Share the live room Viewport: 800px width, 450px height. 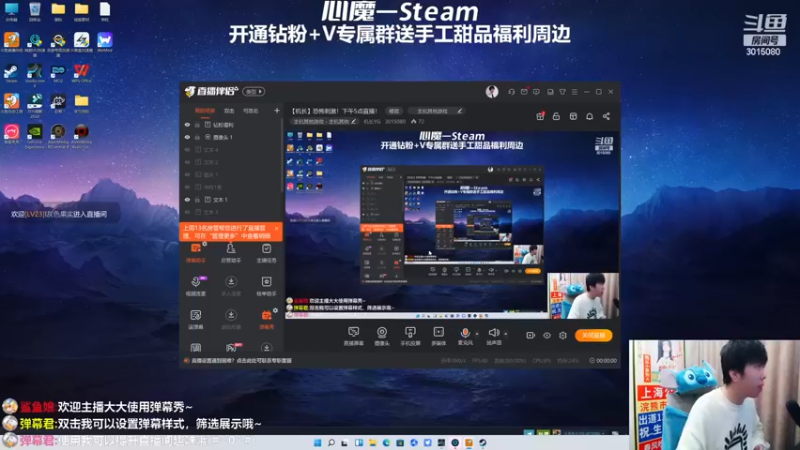click(606, 116)
